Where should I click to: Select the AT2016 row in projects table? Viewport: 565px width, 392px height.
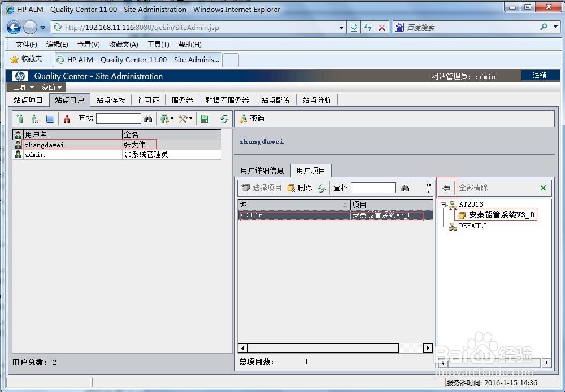(x=335, y=215)
